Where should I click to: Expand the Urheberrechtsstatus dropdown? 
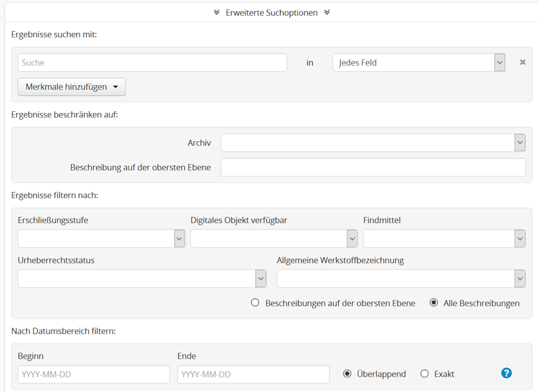(142, 278)
